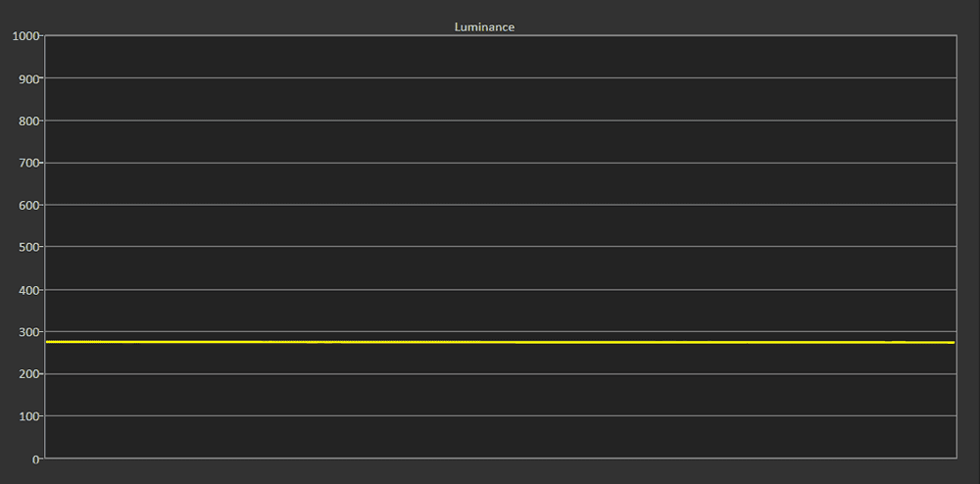Image resolution: width=980 pixels, height=484 pixels.
Task: Select the 500 horizontal gridline
Action: pos(500,247)
